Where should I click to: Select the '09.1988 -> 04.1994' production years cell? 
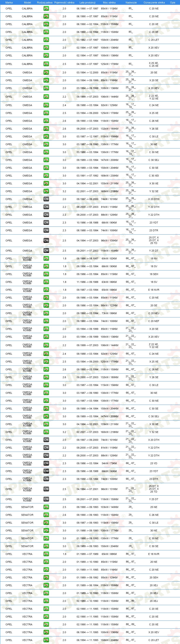click(87, 409)
